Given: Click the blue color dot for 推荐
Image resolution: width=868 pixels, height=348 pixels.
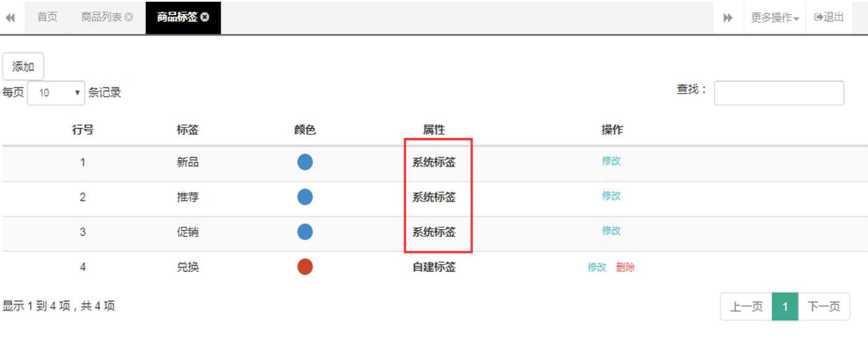Looking at the screenshot, I should point(305,197).
